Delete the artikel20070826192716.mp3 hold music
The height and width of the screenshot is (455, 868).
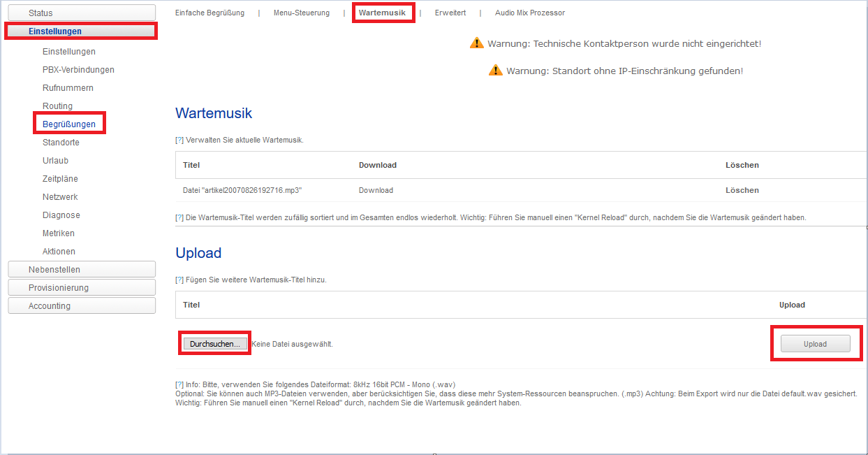[742, 190]
